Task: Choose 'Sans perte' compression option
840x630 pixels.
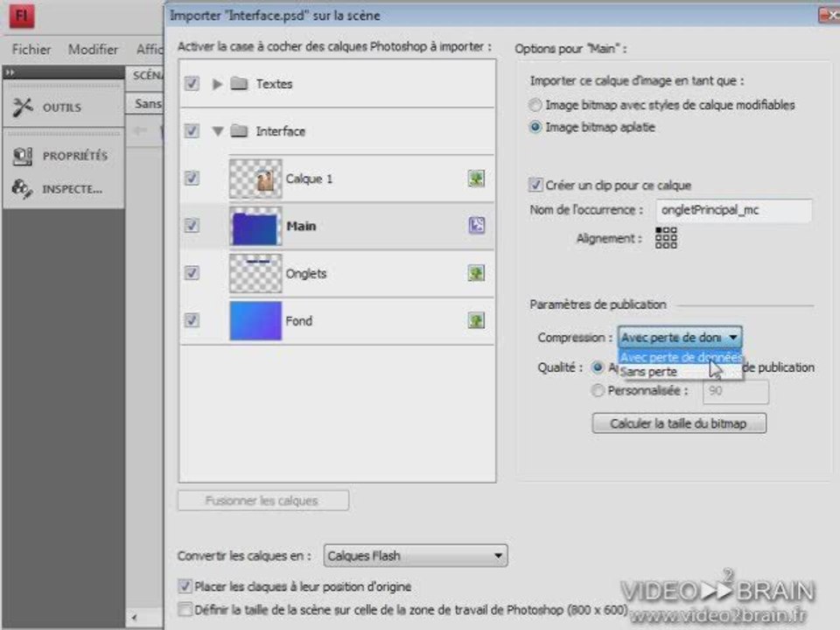Action: click(681, 372)
